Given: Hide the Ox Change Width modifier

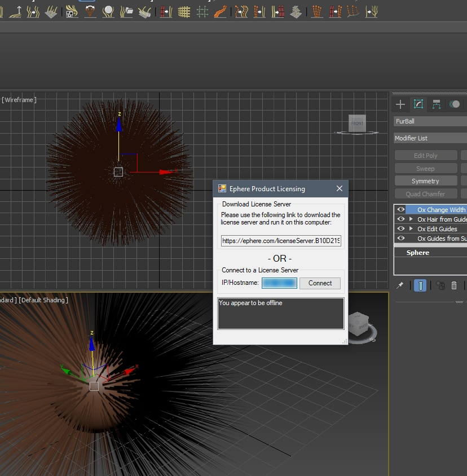Looking at the screenshot, I should coord(401,210).
